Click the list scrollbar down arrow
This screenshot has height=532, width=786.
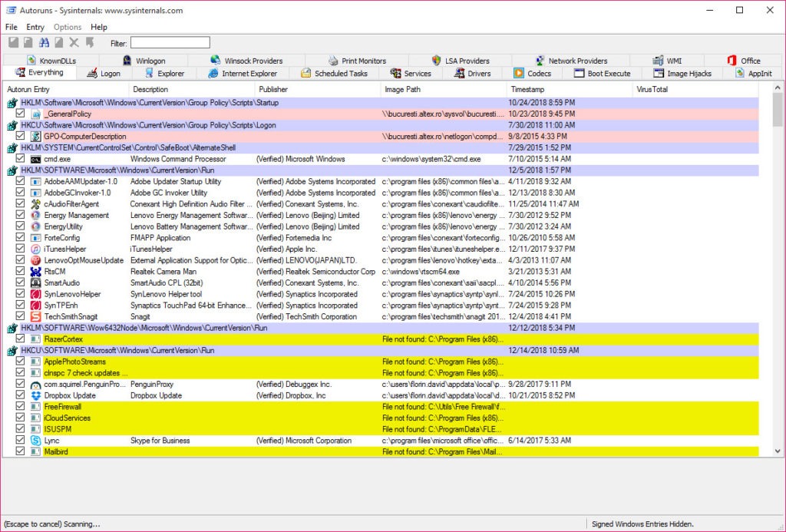click(778, 451)
